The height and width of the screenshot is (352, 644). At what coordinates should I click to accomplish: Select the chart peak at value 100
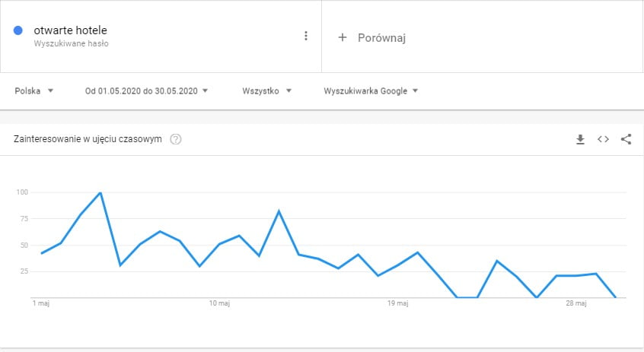(100, 192)
